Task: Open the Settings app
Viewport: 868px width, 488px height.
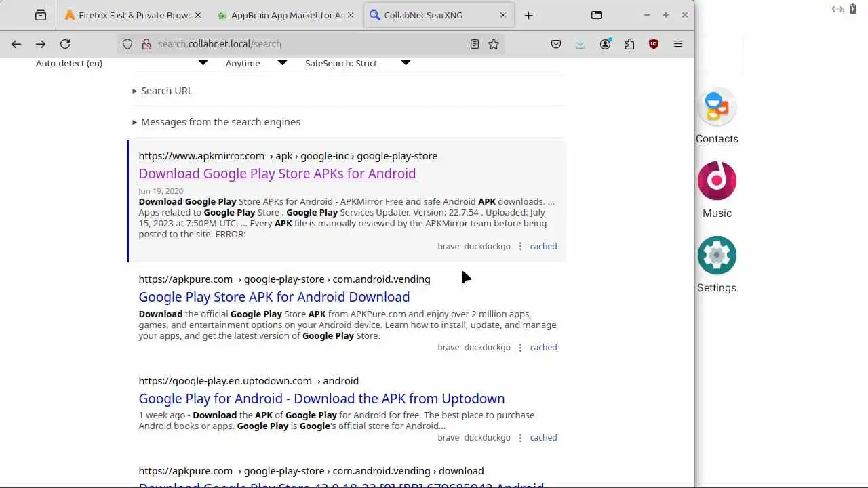Action: point(717,265)
